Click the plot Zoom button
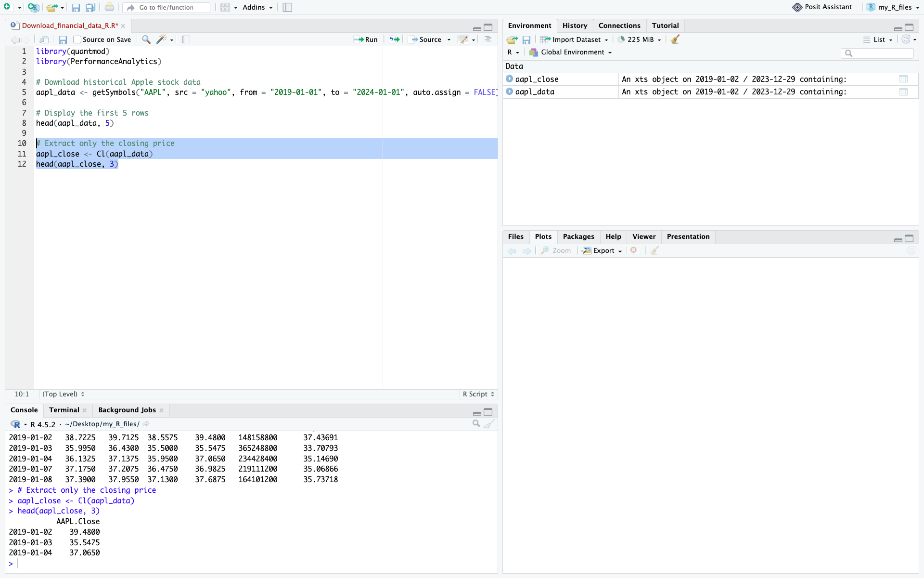Image resolution: width=924 pixels, height=578 pixels. (556, 250)
